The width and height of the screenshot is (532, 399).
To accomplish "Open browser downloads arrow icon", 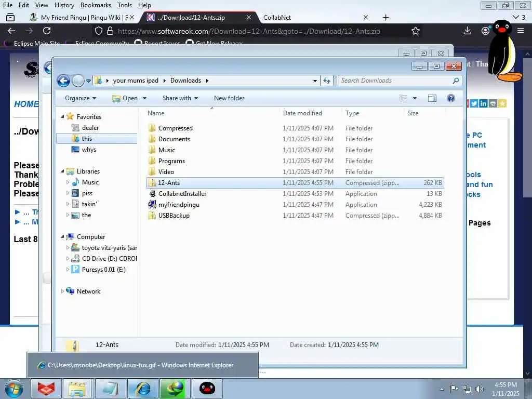I will pyautogui.click(x=467, y=31).
